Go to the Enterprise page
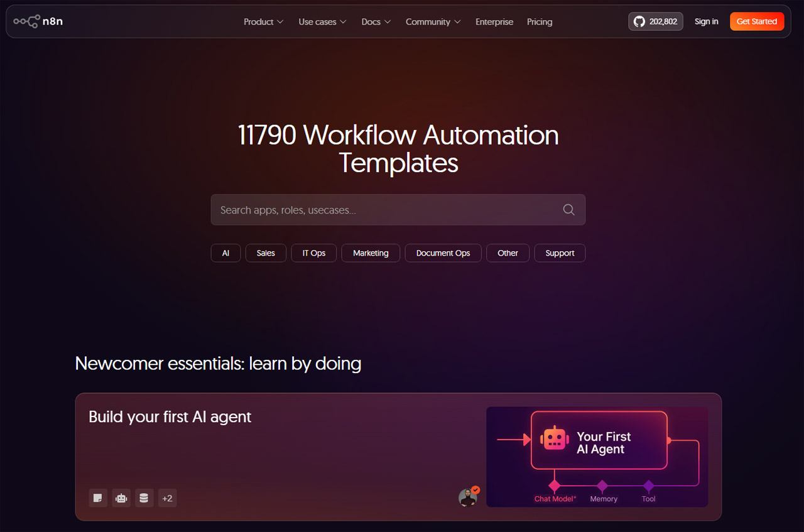The height and width of the screenshot is (532, 804). click(x=494, y=22)
